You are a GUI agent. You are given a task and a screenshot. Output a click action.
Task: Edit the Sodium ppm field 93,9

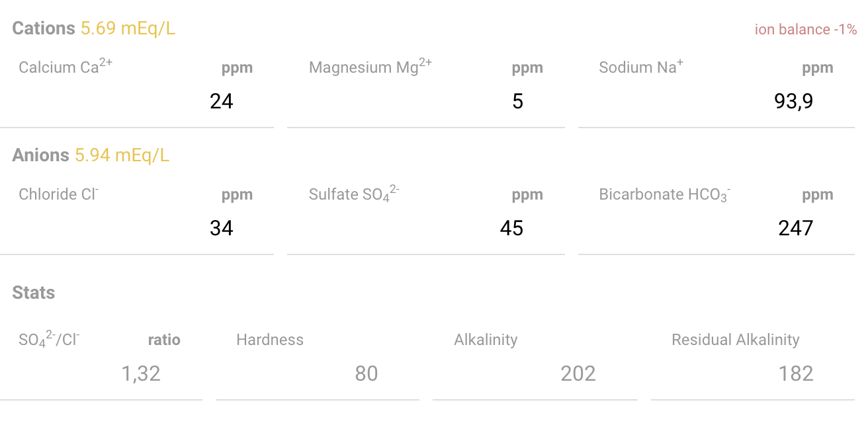click(716, 101)
